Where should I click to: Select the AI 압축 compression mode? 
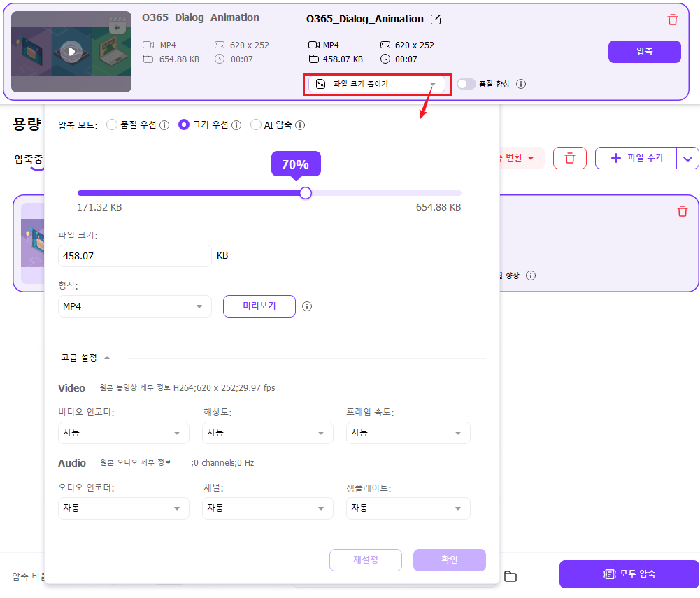[x=256, y=124]
